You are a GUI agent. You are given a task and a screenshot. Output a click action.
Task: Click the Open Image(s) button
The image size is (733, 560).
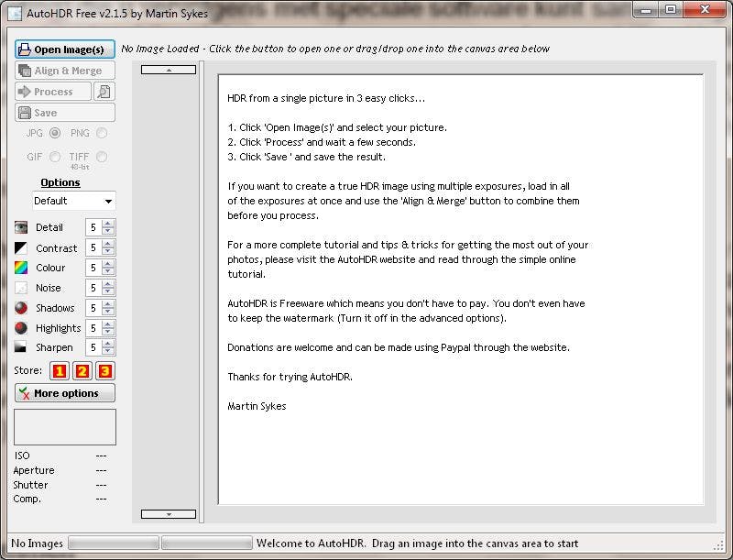point(64,49)
